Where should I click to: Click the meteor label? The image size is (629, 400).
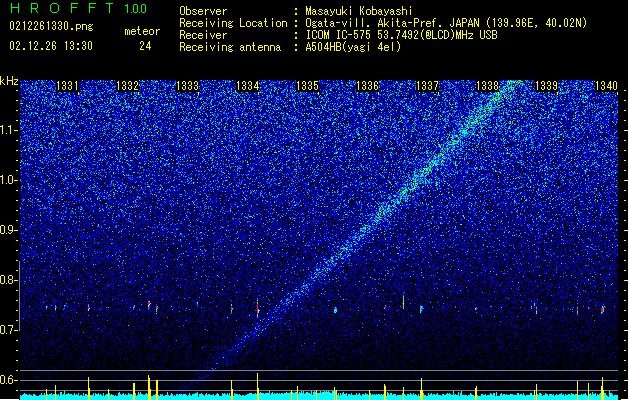point(142,31)
